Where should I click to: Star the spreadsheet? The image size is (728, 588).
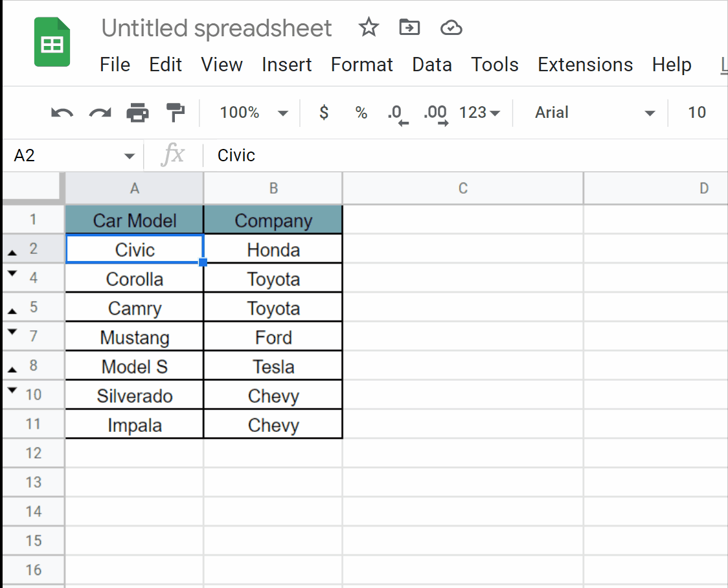368,28
